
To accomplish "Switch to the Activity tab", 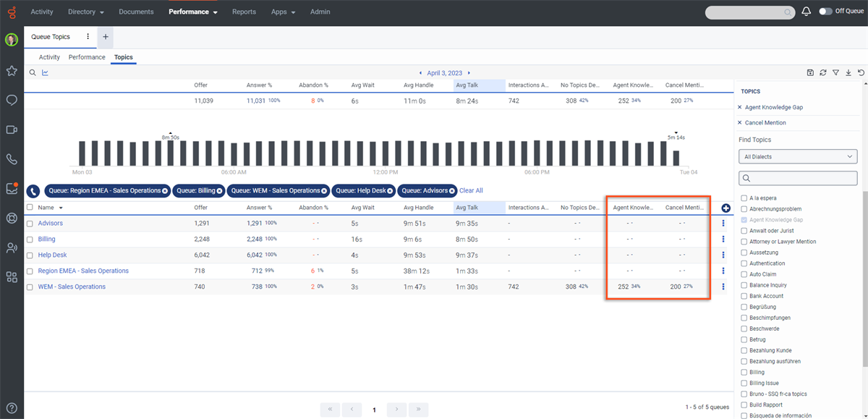I will click(x=48, y=56).
